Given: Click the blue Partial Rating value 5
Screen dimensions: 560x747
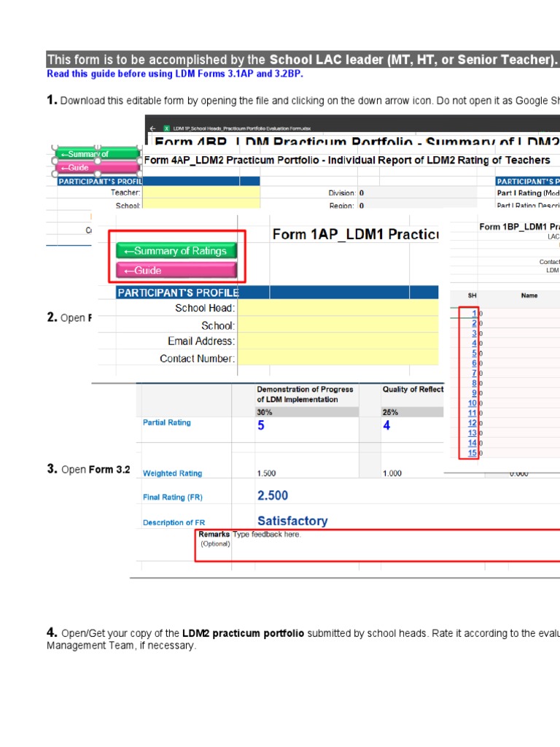Looking at the screenshot, I should point(261,425).
